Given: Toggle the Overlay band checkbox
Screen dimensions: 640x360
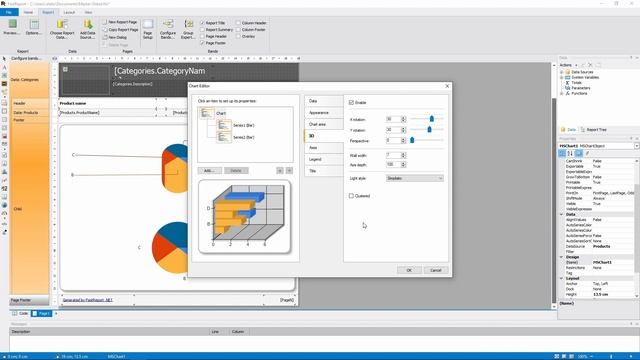Looking at the screenshot, I should tap(238, 36).
